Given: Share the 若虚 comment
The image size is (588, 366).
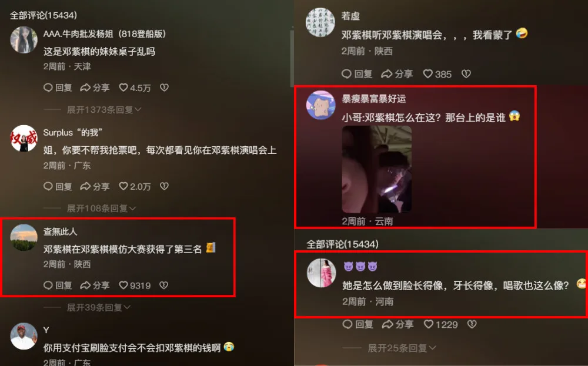Looking at the screenshot, I should 397,74.
